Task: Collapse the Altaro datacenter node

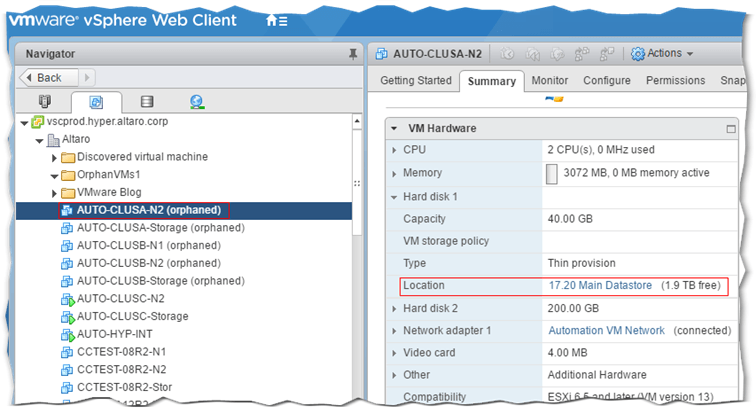Action: (40, 141)
